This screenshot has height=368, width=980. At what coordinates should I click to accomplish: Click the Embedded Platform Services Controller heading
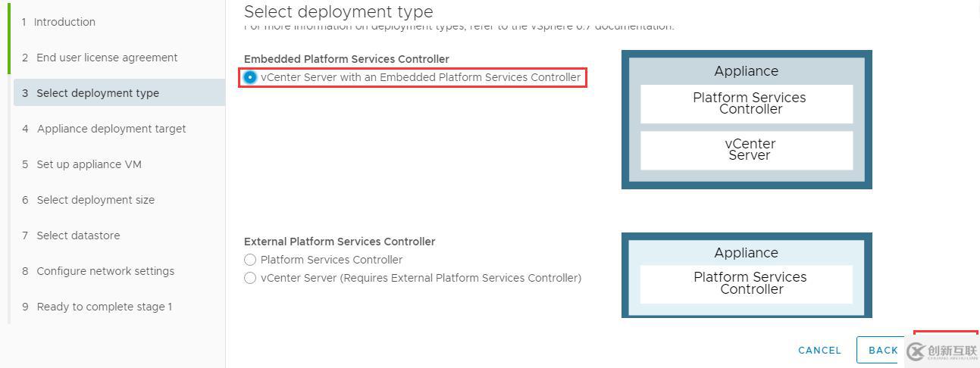346,59
